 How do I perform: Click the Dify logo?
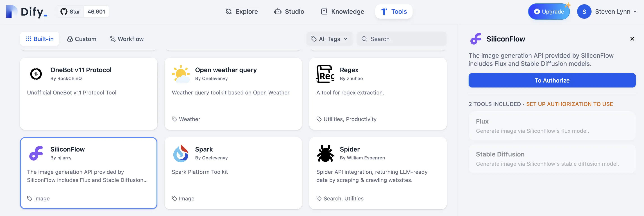pos(27,12)
